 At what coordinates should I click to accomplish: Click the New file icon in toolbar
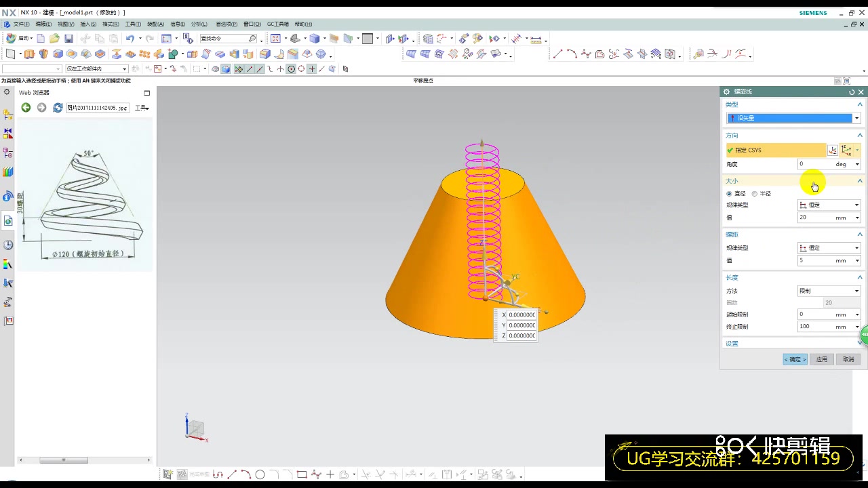tap(41, 39)
